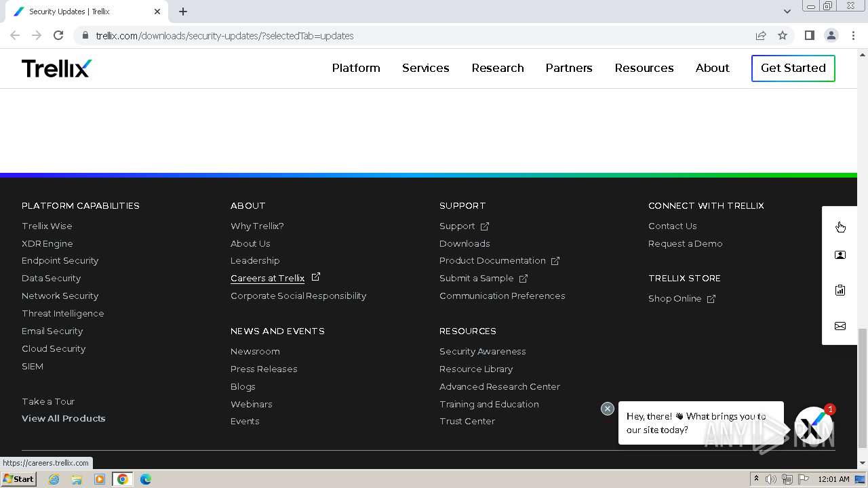Screen dimensions: 868x488
Task: Open Contact Us link
Action: [673, 226]
